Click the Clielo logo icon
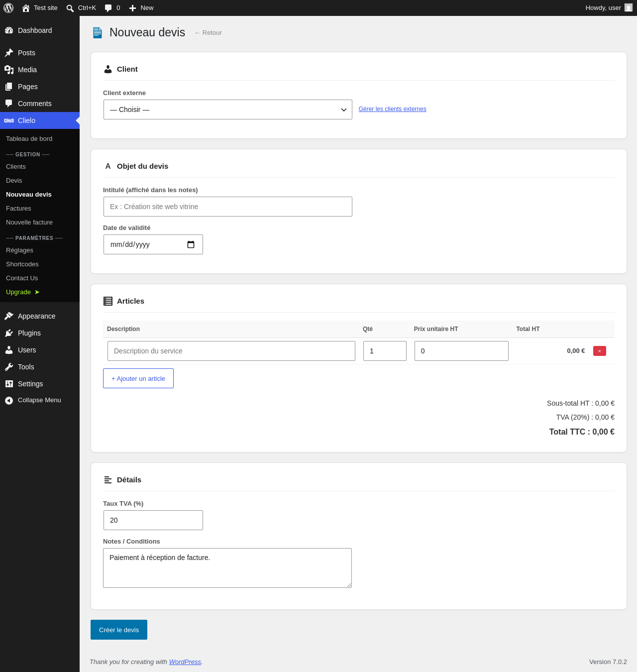 pos(9,120)
